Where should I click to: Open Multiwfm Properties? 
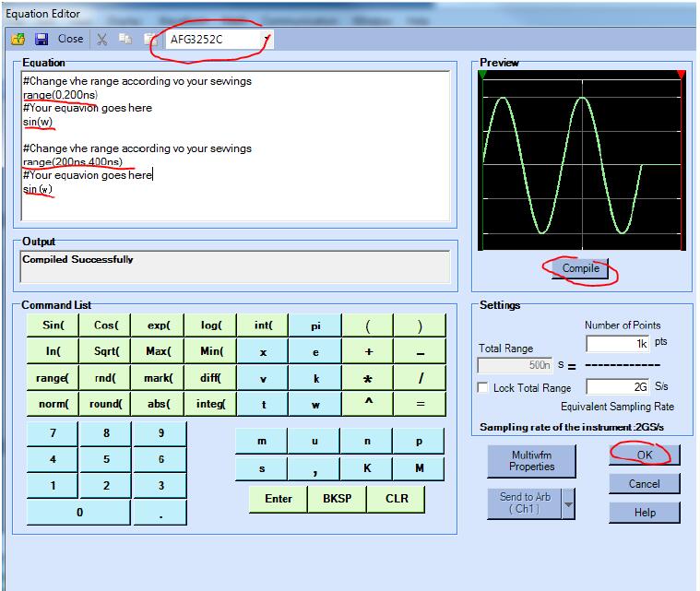pos(532,461)
